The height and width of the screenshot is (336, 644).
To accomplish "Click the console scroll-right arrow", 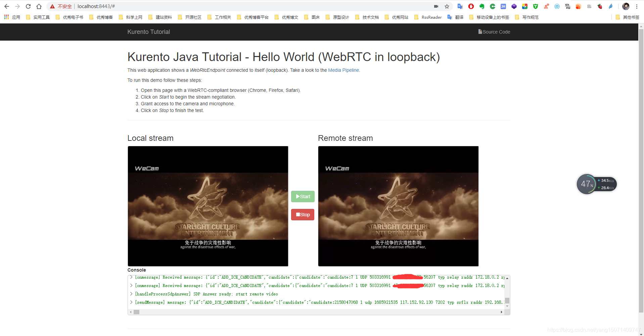I will coord(502,312).
